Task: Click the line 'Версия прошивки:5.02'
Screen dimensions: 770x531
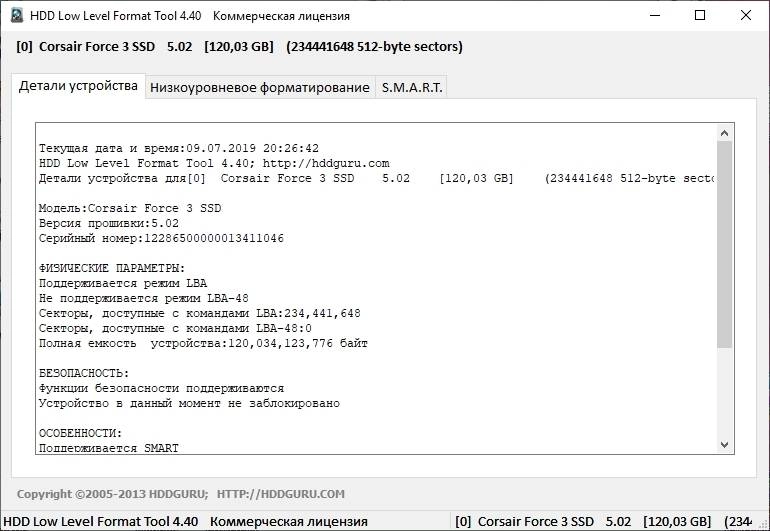Action: pyautogui.click(x=109, y=223)
